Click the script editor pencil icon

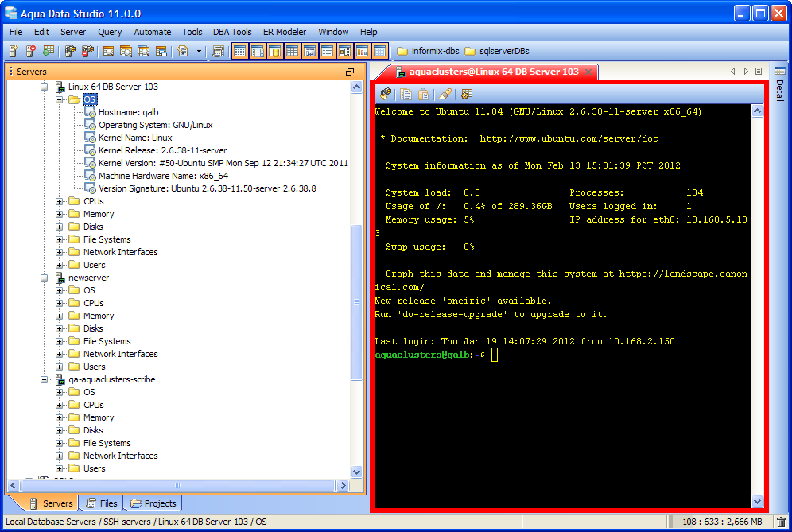[x=183, y=51]
